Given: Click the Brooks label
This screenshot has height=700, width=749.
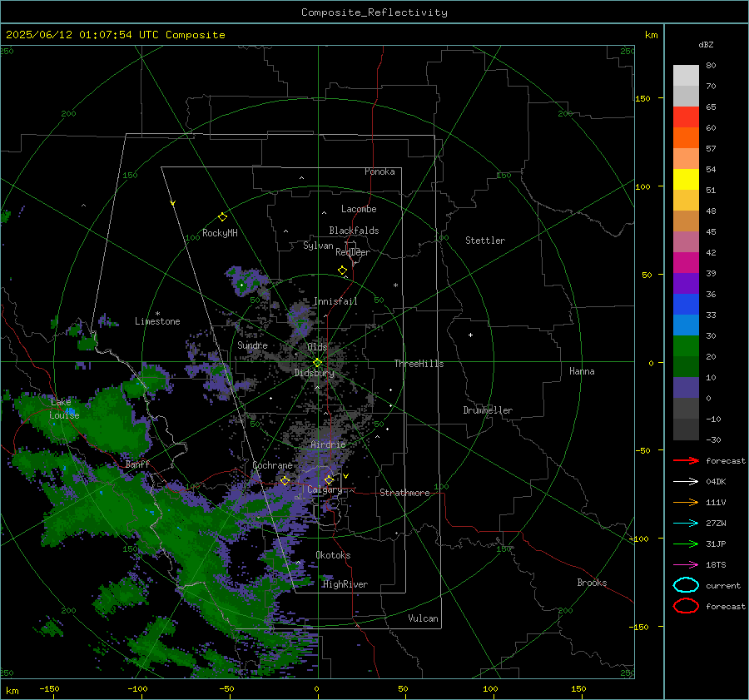Looking at the screenshot, I should 592,583.
